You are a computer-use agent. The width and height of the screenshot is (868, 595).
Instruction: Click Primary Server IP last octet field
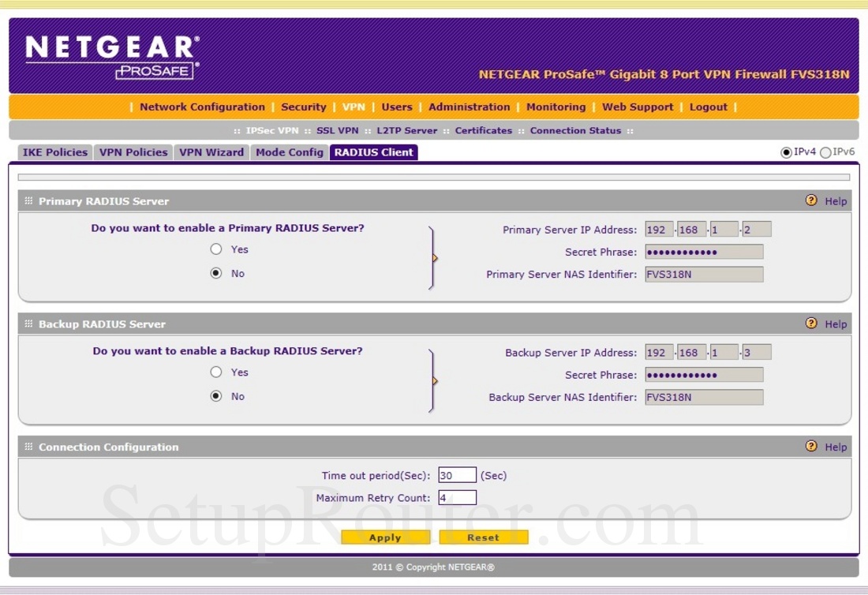757,229
